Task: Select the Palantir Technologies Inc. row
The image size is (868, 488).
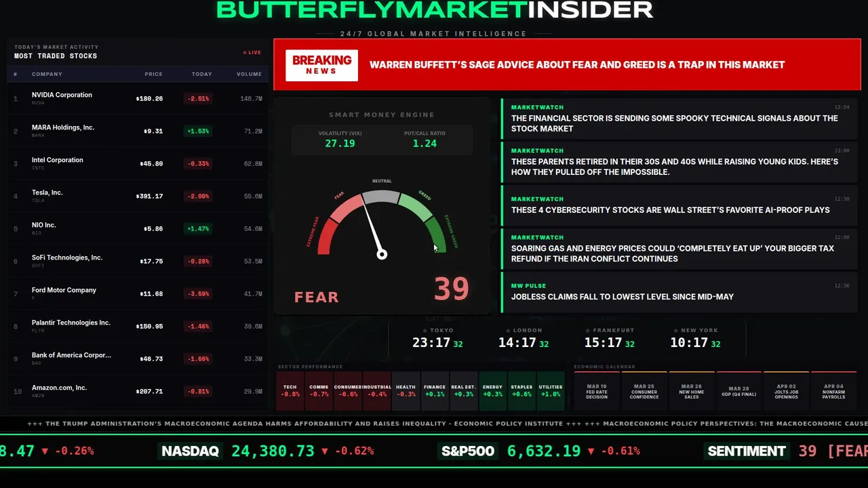Action: click(138, 326)
